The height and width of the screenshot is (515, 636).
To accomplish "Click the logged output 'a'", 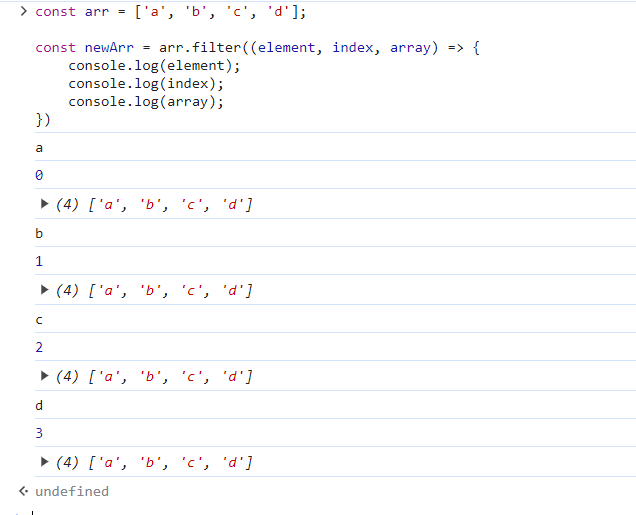I will pos(39,148).
